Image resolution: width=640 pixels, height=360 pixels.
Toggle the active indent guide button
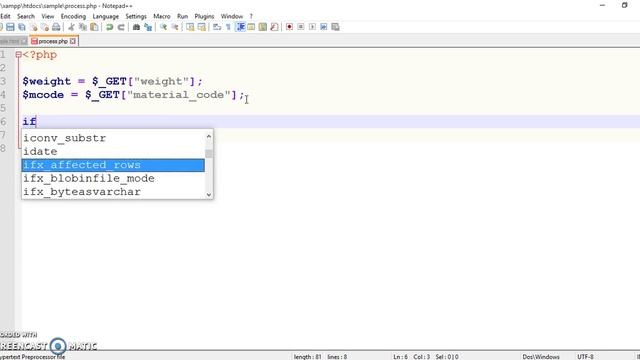point(240,27)
